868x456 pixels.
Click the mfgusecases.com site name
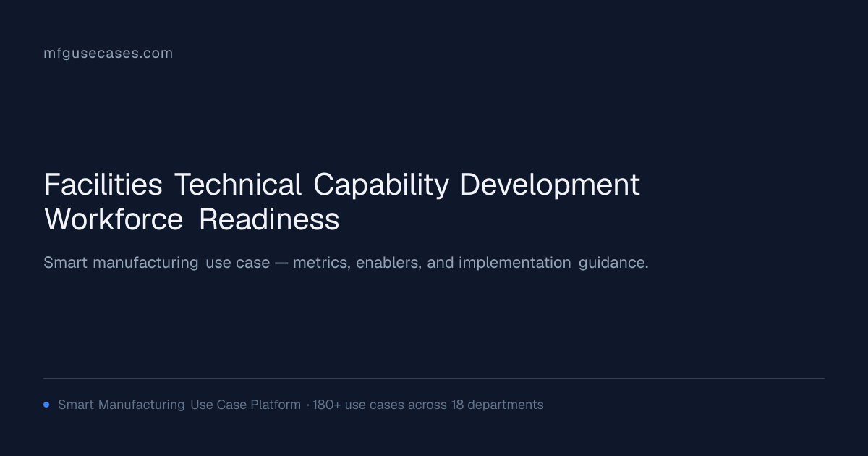tap(109, 54)
